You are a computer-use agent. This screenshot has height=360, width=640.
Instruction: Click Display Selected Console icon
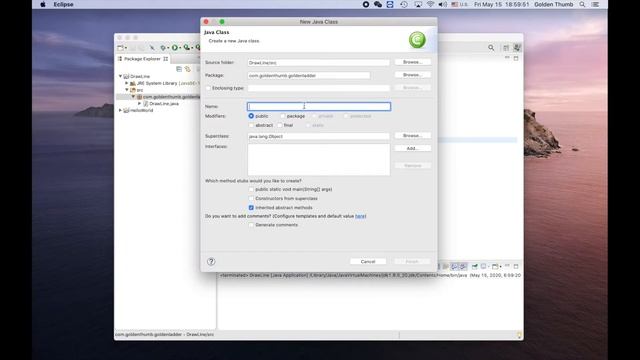pyautogui.click(x=483, y=267)
